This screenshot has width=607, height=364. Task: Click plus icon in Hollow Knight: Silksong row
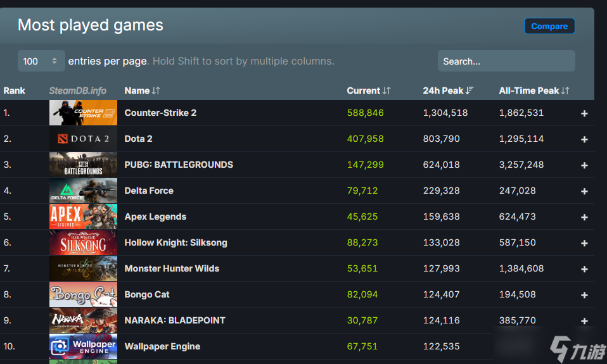[584, 243]
